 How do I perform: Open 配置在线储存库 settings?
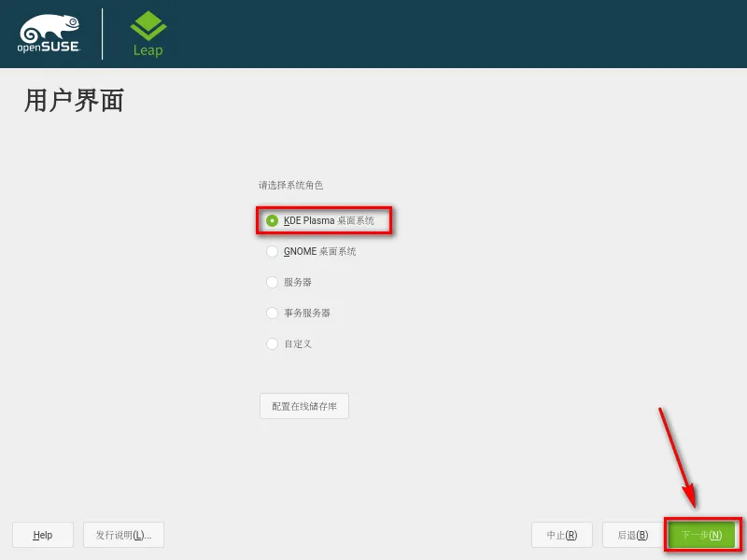304,406
